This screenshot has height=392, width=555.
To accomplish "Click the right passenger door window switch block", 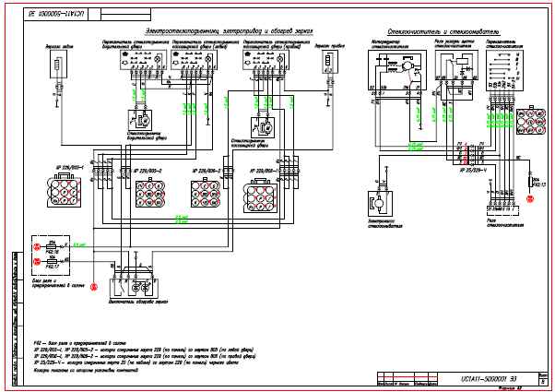I will pos(266,59).
